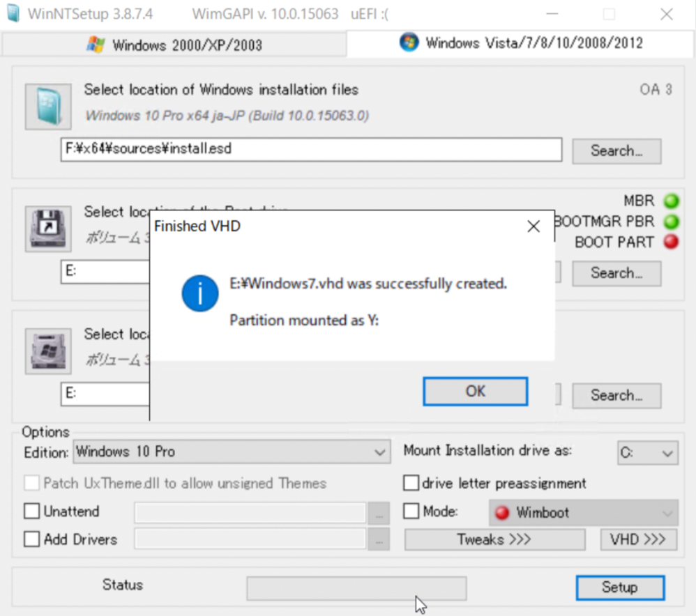Click the install.esd path input field
Image resolution: width=696 pixels, height=616 pixels.
(x=311, y=149)
